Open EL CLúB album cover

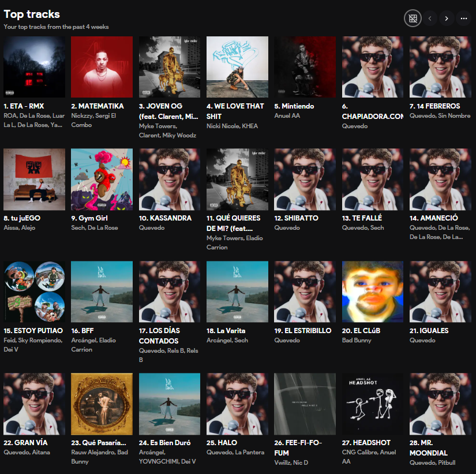[x=373, y=292]
